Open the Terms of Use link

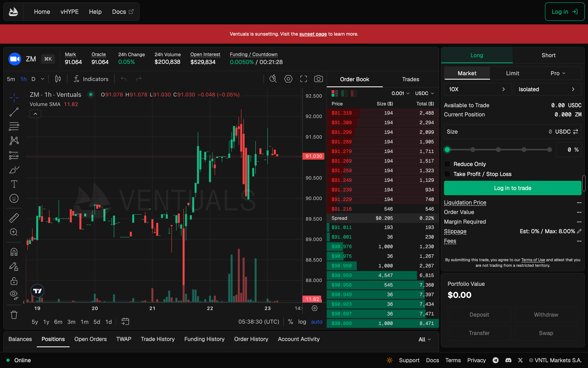[x=533, y=260]
